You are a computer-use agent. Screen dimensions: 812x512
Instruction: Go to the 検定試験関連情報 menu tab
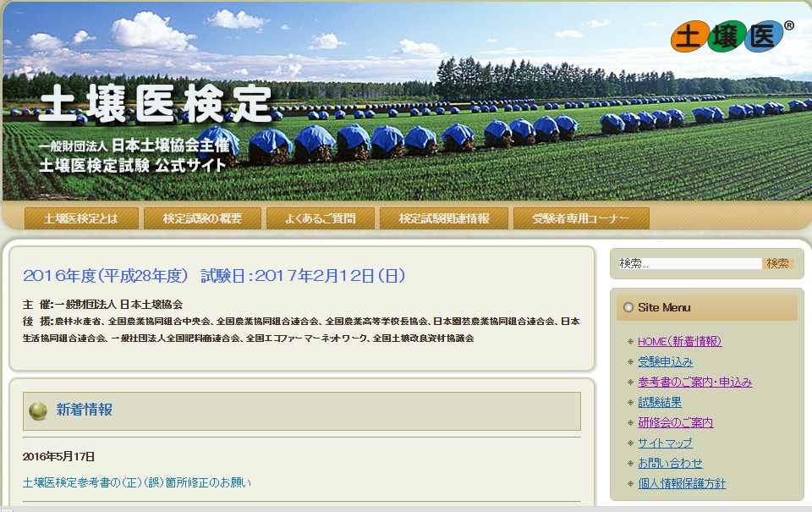click(443, 218)
